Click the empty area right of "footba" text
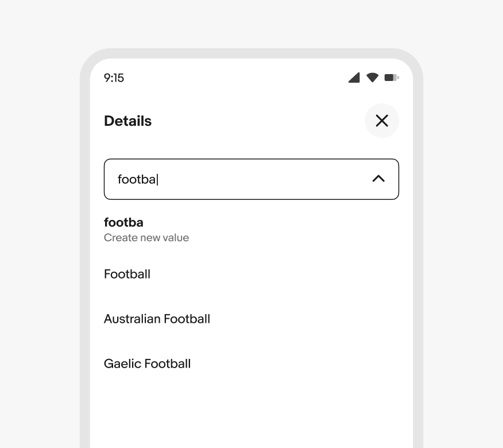The image size is (503, 448). 263,179
